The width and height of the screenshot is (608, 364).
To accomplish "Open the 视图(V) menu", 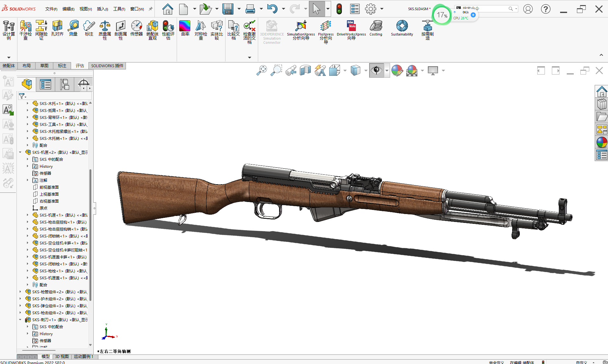I will (x=85, y=9).
